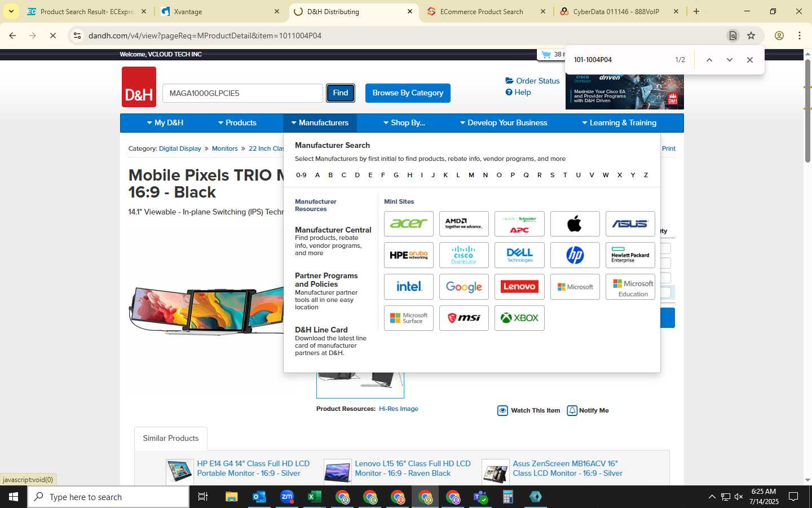812x508 pixels.
Task: Open the Microsoft mini site logo
Action: click(575, 287)
